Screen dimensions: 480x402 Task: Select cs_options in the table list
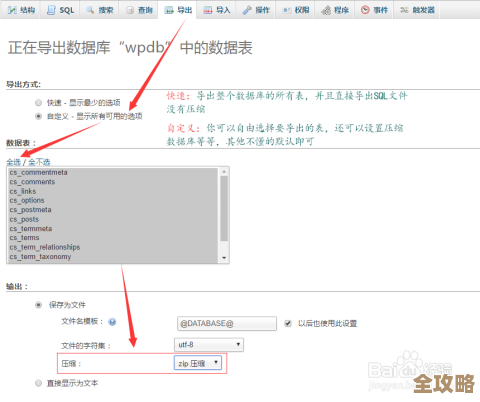click(x=113, y=200)
